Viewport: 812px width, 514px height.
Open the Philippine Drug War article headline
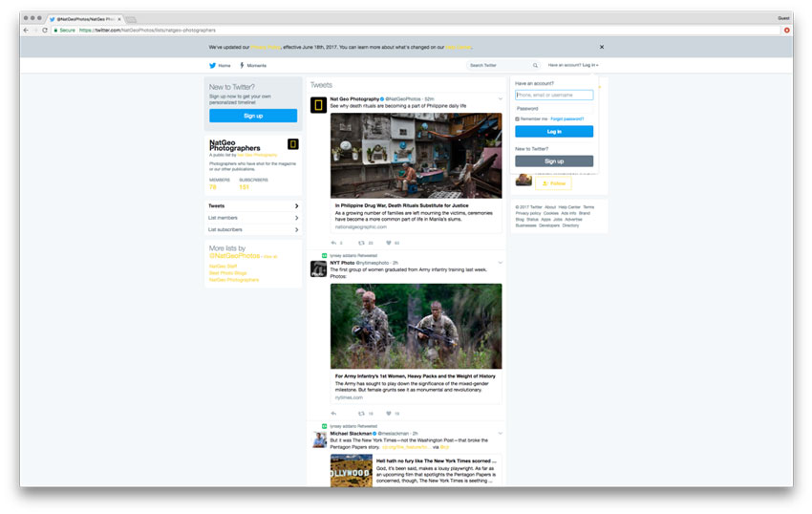point(401,205)
